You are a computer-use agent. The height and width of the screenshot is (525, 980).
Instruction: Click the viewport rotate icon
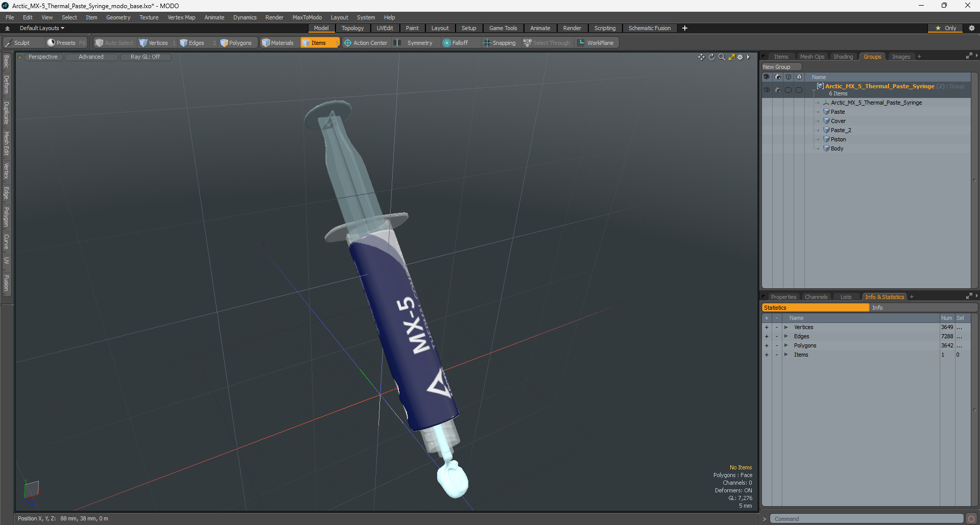(711, 57)
